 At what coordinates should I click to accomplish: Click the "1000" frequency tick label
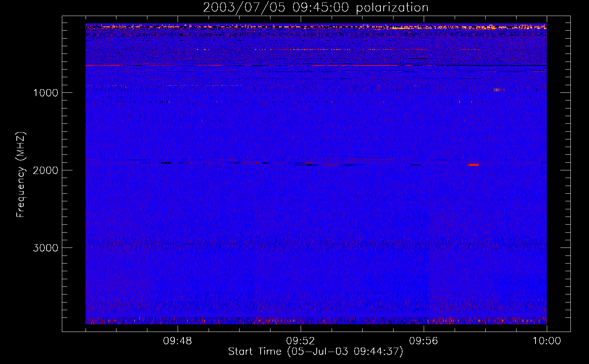tap(46, 93)
